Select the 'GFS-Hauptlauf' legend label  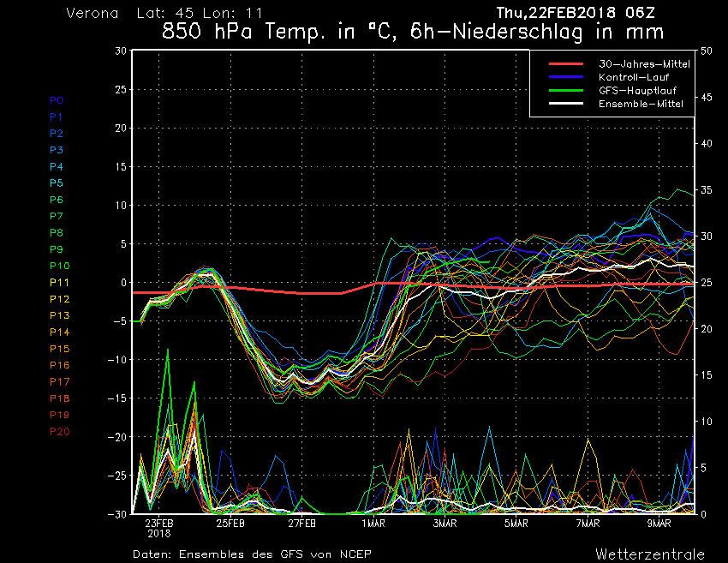pyautogui.click(x=637, y=90)
